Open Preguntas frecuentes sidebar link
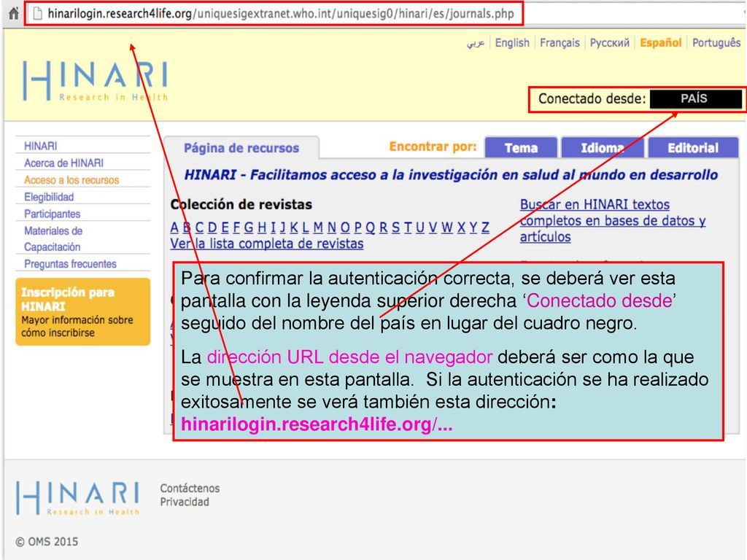747x560 pixels. coord(70,264)
